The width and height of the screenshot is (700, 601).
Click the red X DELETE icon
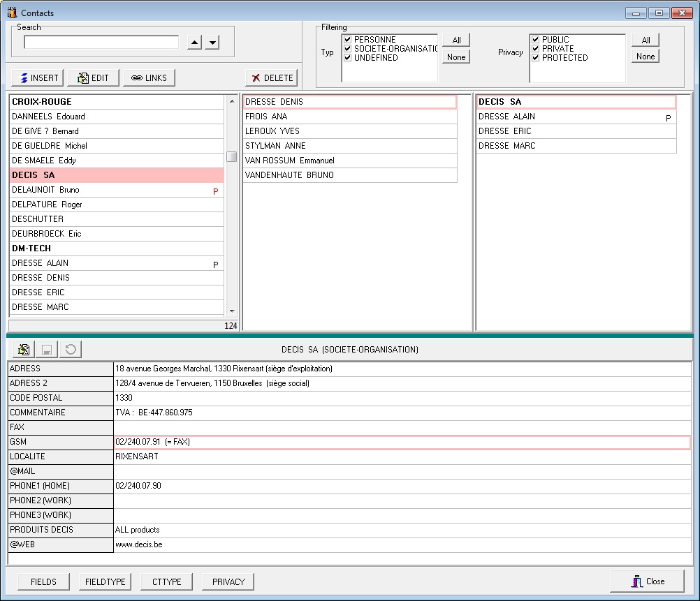point(255,77)
